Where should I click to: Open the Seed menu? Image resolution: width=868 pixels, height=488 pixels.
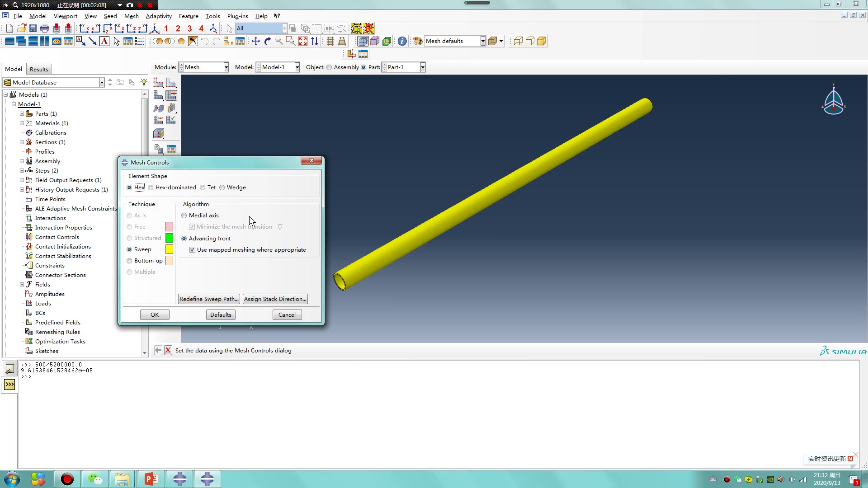tap(110, 16)
